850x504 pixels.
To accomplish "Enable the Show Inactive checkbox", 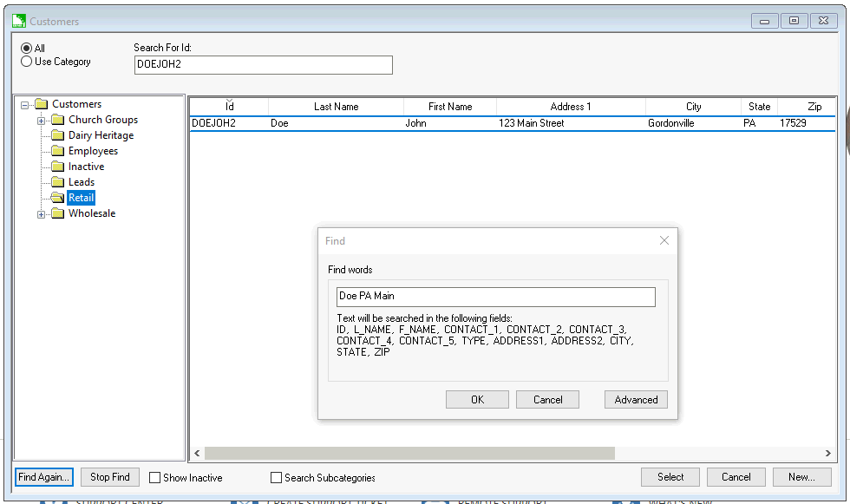I will 155,477.
